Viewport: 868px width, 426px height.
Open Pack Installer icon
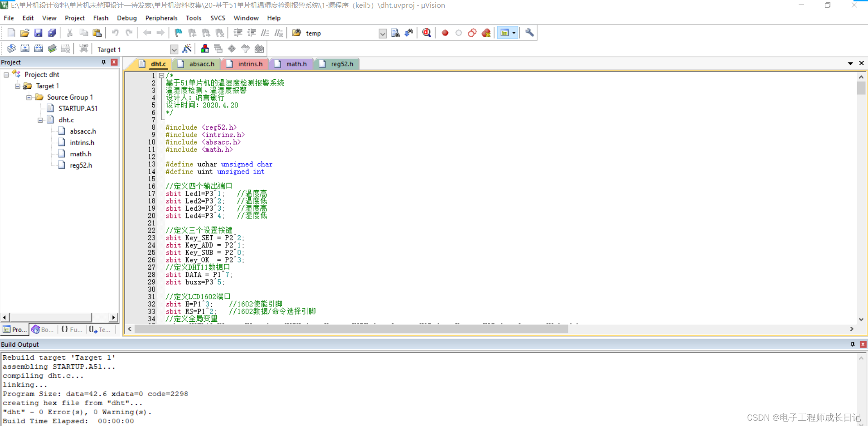click(259, 49)
